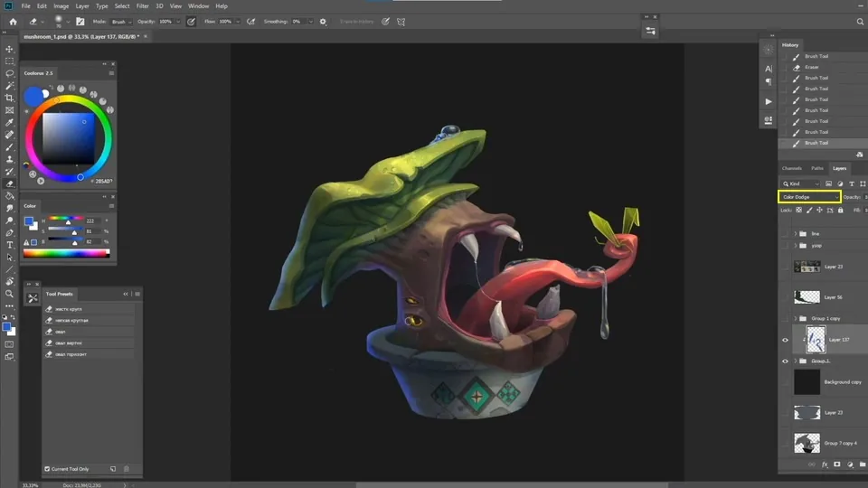
Task: Open the Filter menu
Action: (x=142, y=6)
